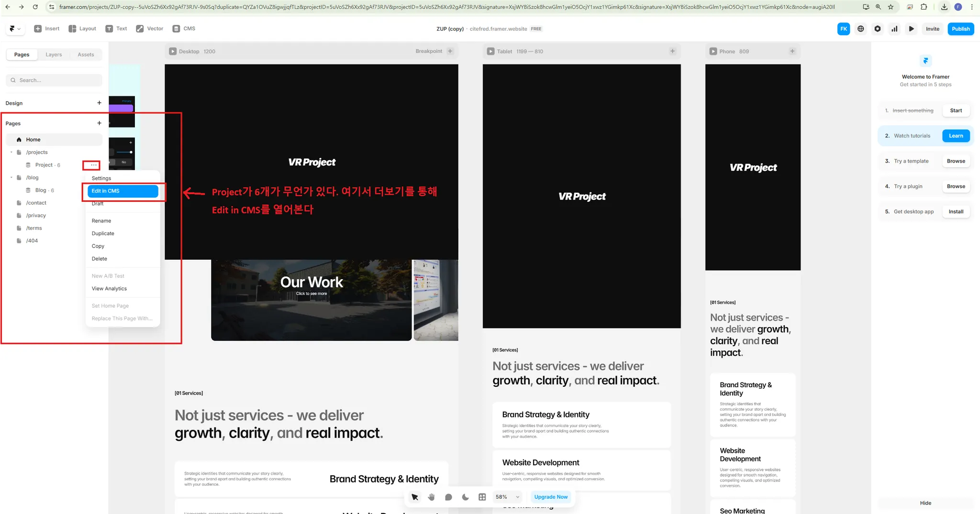Toggle dark mode moon icon
The height and width of the screenshot is (514, 980).
465,497
